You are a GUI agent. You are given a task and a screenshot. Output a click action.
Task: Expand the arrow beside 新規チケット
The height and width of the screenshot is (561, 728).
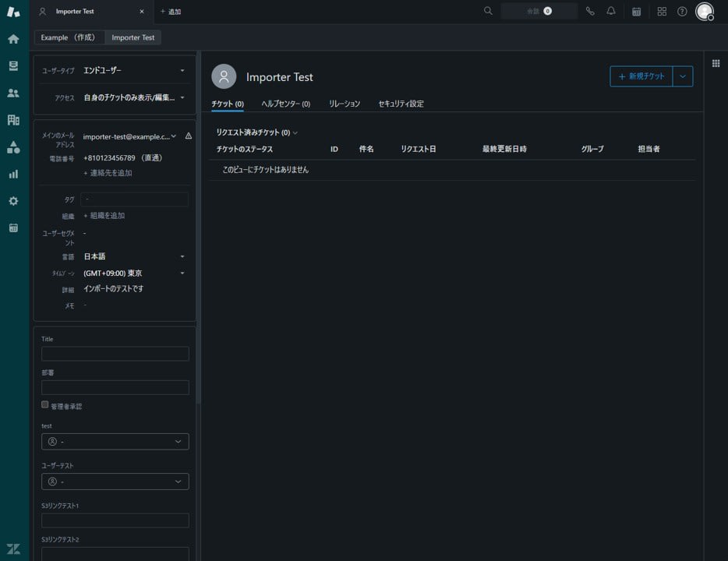click(683, 76)
